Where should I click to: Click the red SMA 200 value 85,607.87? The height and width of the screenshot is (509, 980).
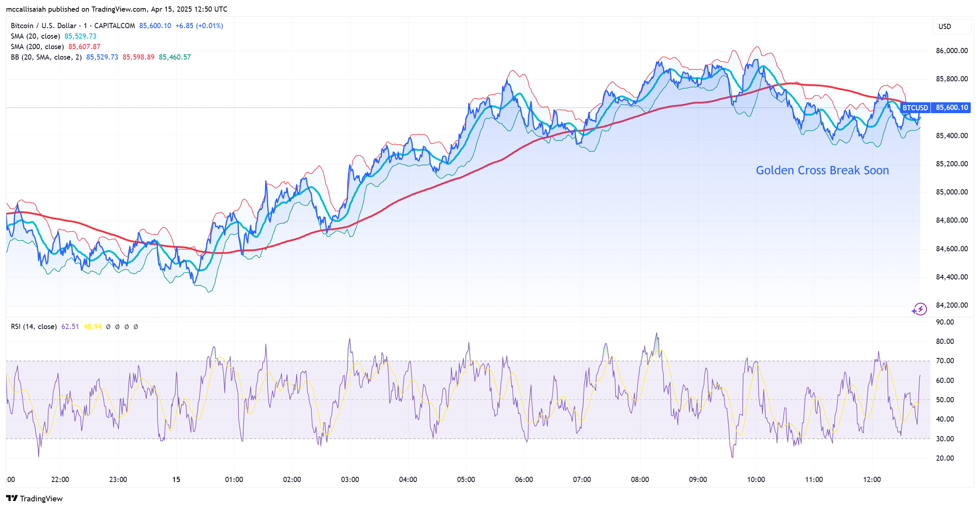[x=84, y=47]
